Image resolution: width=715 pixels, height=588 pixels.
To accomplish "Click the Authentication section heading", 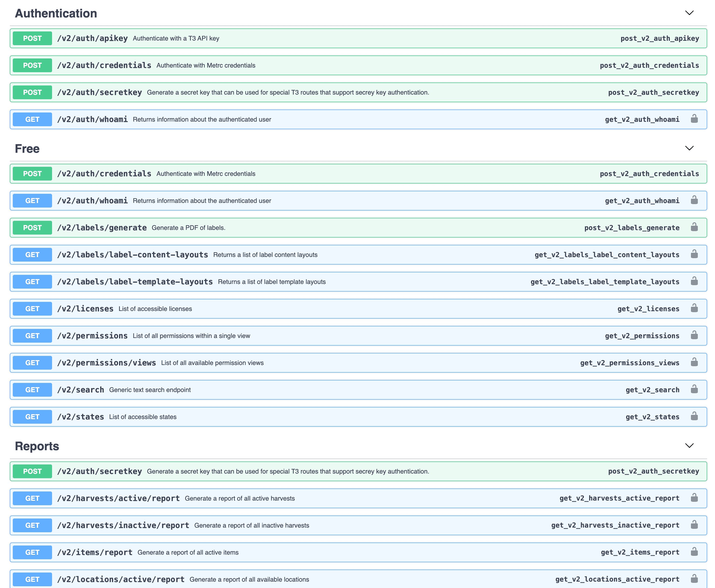I will click(x=56, y=14).
